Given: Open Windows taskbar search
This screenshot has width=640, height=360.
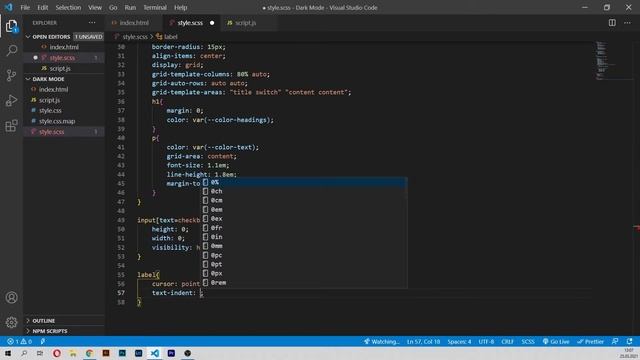Looking at the screenshot, I should point(24,353).
